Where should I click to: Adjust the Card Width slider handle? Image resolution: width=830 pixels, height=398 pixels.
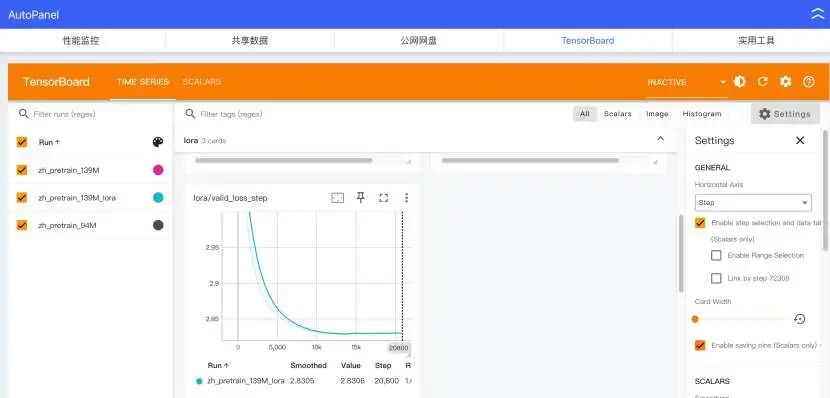pos(695,319)
